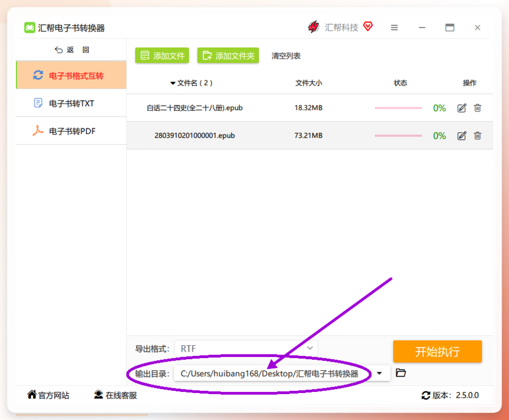
Task: Select file 2803910201000001.epub
Action: pos(195,135)
